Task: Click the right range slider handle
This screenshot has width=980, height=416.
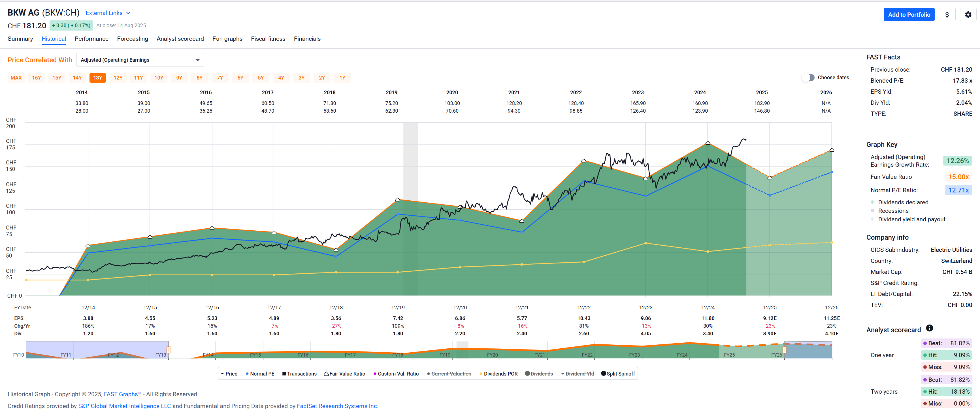Action: (785, 350)
